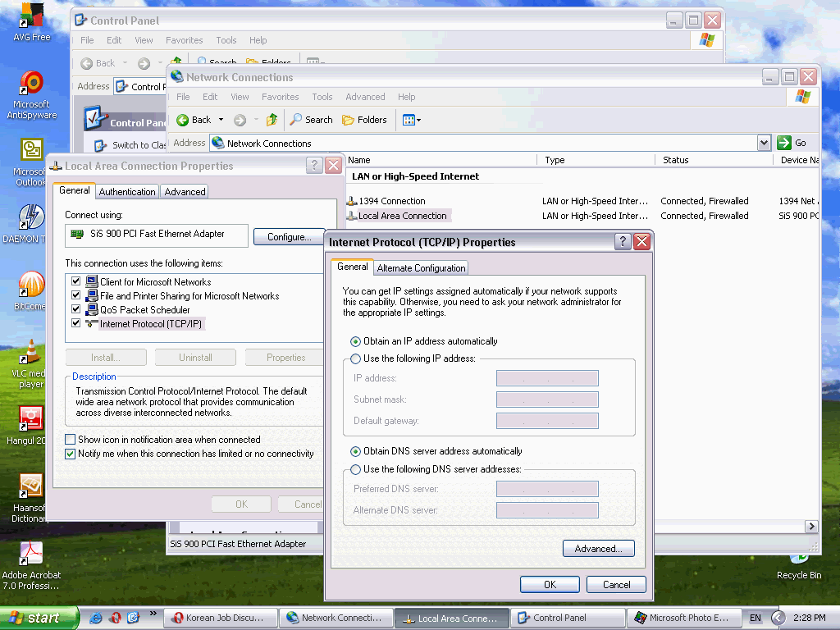Open the Back button dropdown arrow in Network Connections

point(221,120)
